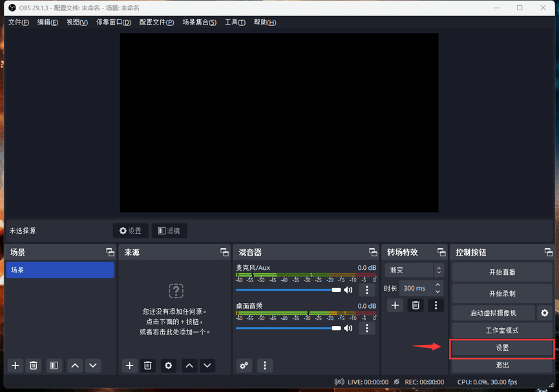This screenshot has height=392, width=559.
Task: Click the 未选择源 label
Action: [23, 231]
